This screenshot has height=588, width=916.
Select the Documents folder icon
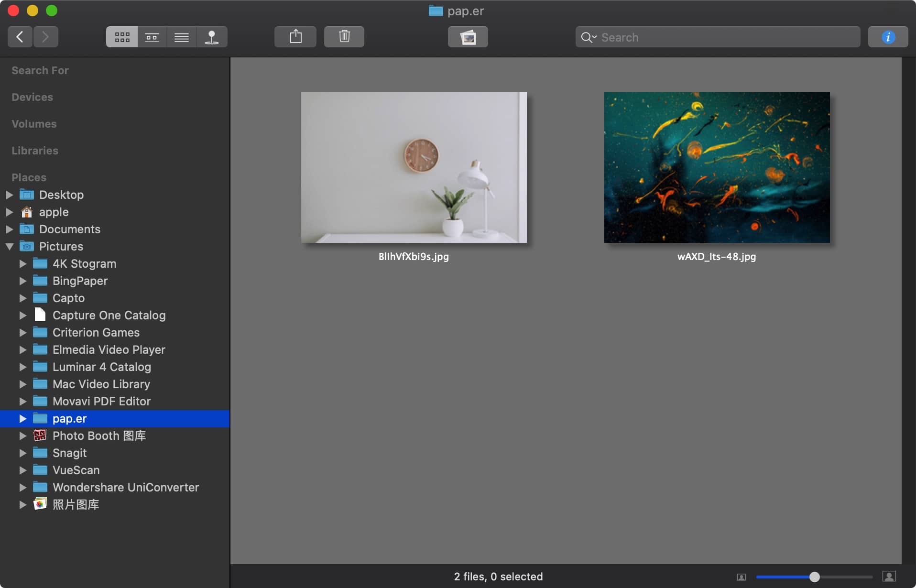coord(27,229)
